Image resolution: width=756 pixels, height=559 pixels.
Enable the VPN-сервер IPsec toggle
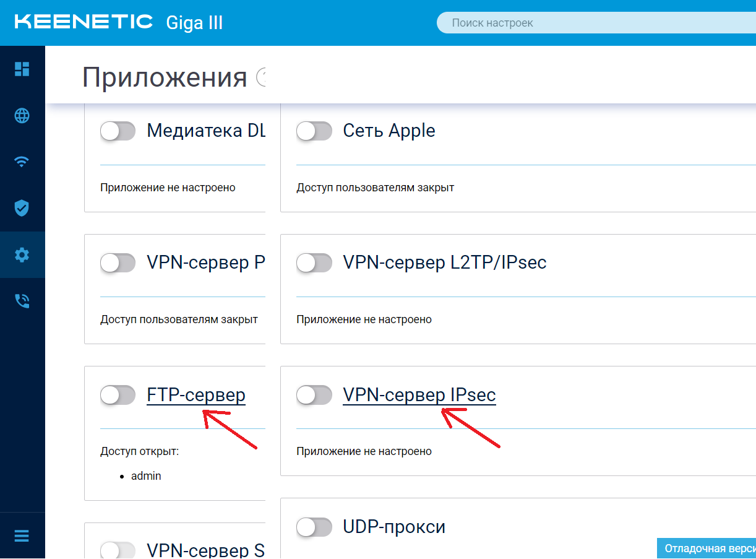coord(314,395)
